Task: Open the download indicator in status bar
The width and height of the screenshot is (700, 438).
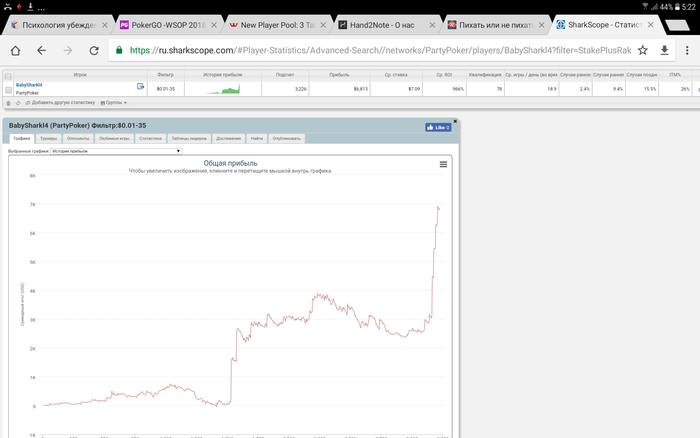Action: (x=30, y=6)
